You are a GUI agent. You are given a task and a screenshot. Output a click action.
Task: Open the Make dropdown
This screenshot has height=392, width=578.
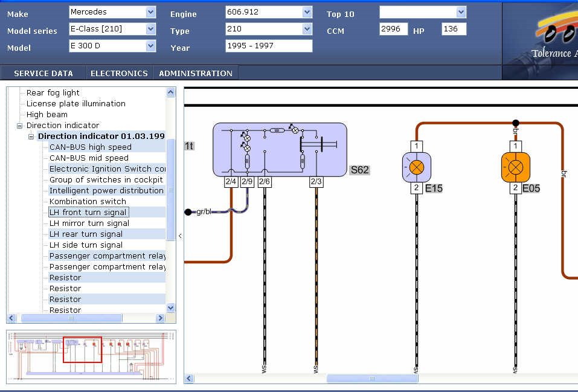150,12
